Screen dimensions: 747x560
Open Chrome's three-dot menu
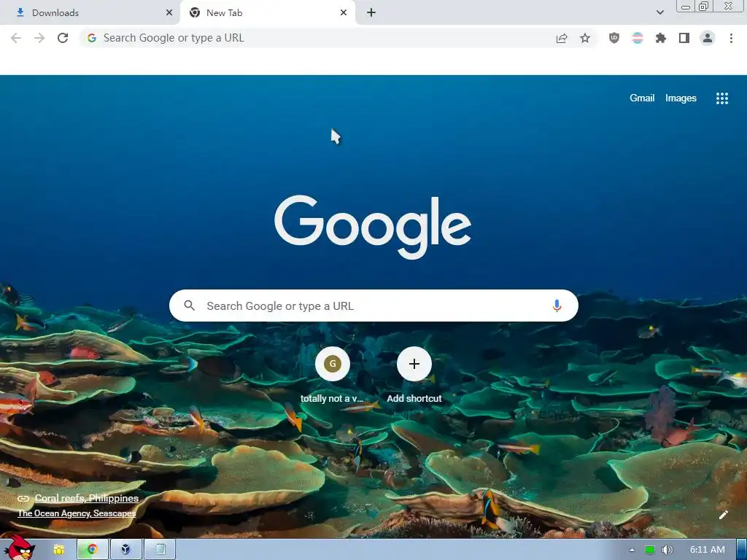click(x=731, y=38)
